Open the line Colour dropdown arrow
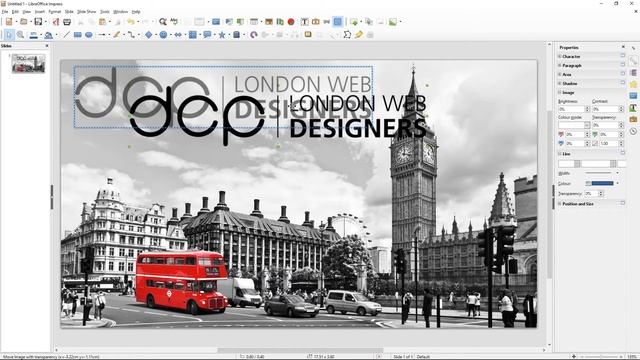The width and height of the screenshot is (640, 360). coord(617,183)
